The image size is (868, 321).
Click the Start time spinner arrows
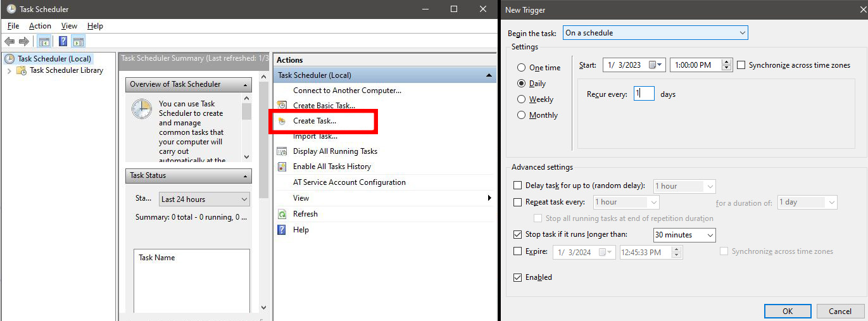[x=727, y=65]
